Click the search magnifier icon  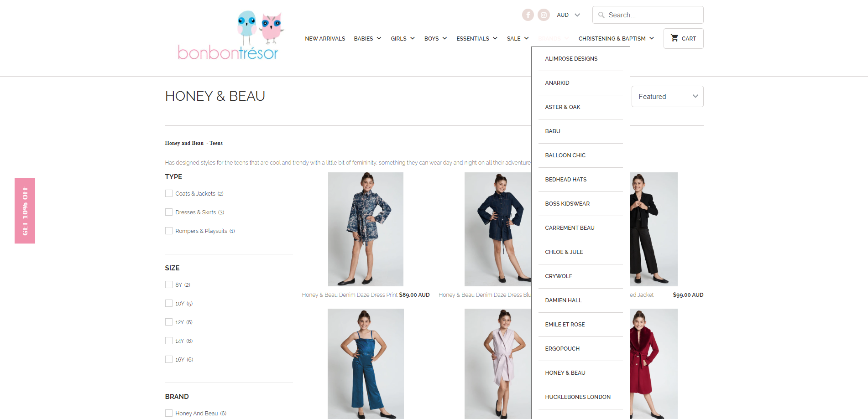[601, 15]
